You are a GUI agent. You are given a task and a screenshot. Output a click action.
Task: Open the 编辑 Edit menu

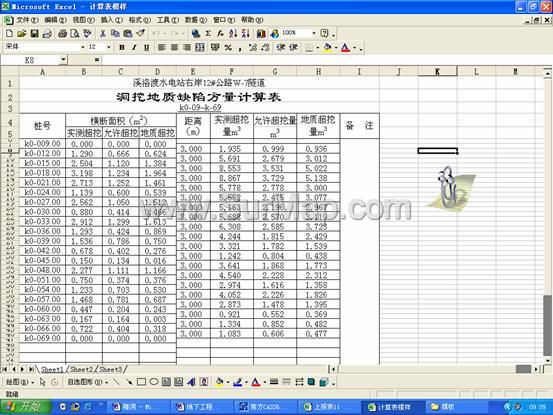coord(55,20)
